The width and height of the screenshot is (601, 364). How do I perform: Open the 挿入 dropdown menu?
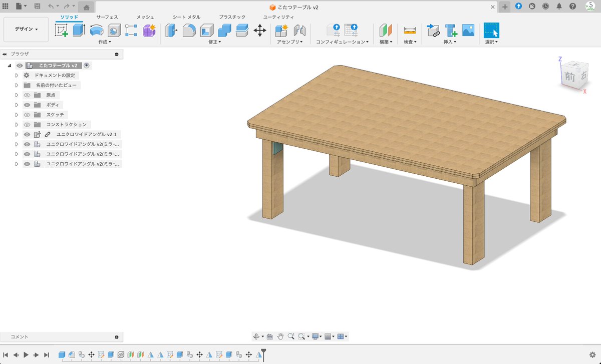pyautogui.click(x=450, y=42)
